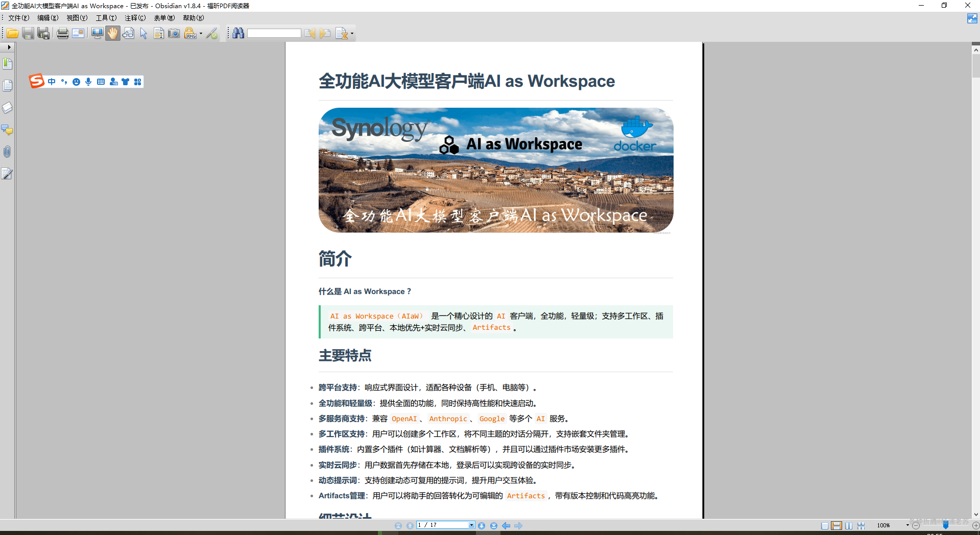Click the zoom in plus button
This screenshot has height=535, width=980.
click(x=976, y=525)
